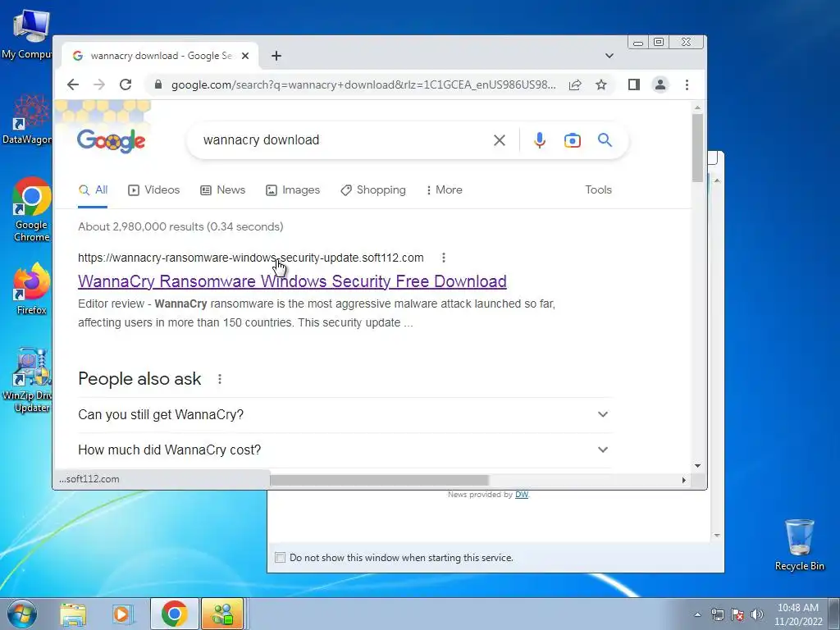Clear the search box text

(x=500, y=140)
